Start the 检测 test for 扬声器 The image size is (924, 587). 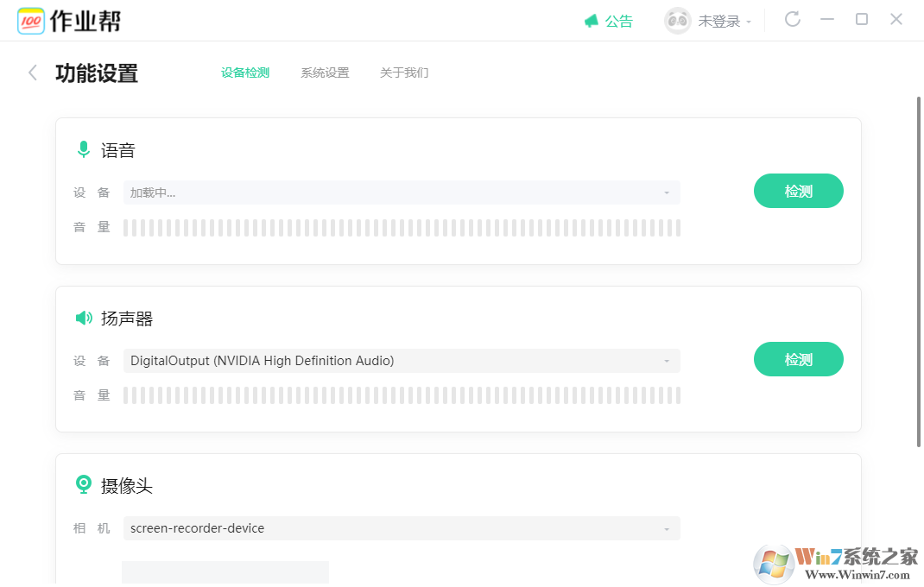click(799, 359)
